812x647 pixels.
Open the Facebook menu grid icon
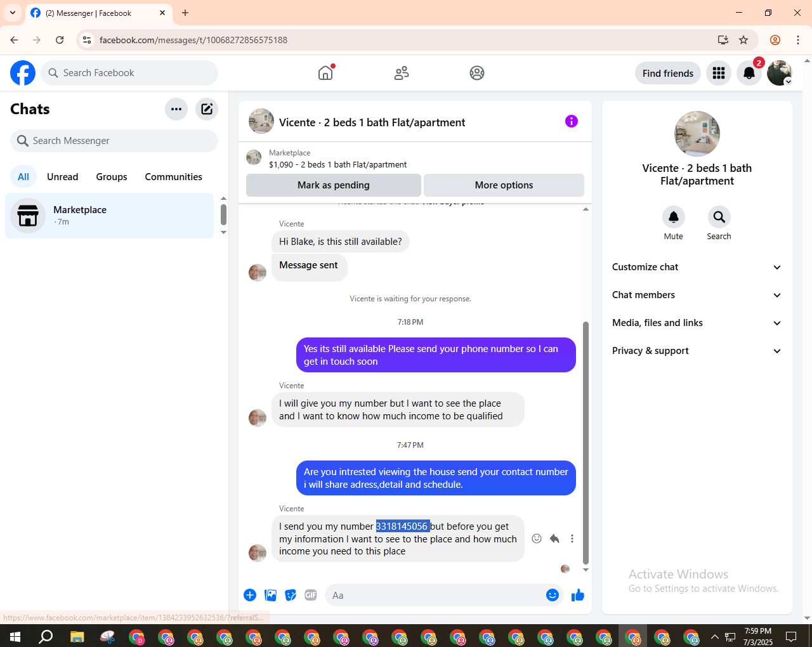(719, 73)
